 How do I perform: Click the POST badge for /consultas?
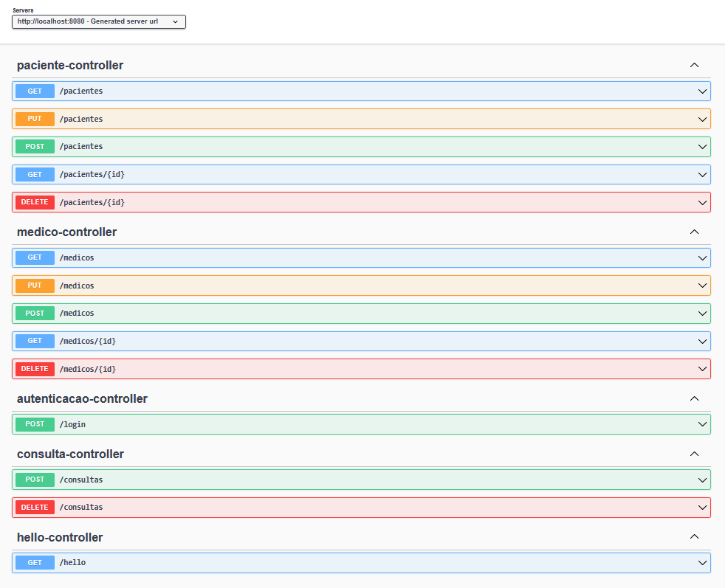coord(35,480)
